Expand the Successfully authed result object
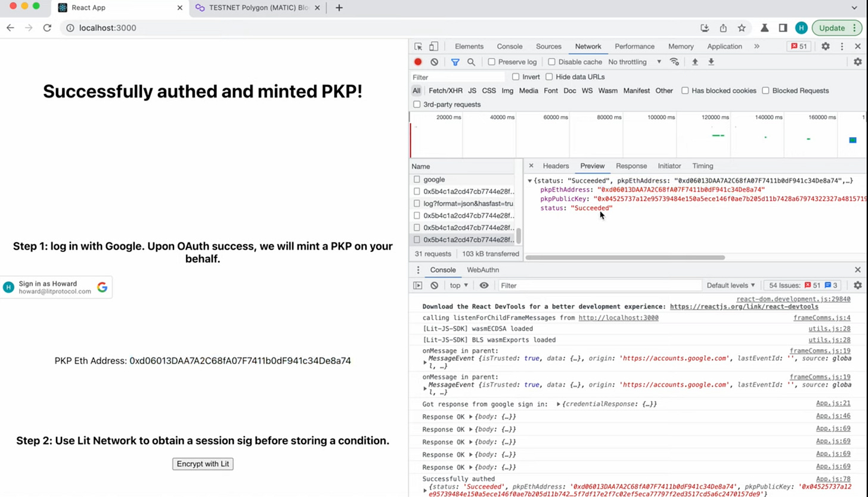The height and width of the screenshot is (497, 868). [x=425, y=490]
